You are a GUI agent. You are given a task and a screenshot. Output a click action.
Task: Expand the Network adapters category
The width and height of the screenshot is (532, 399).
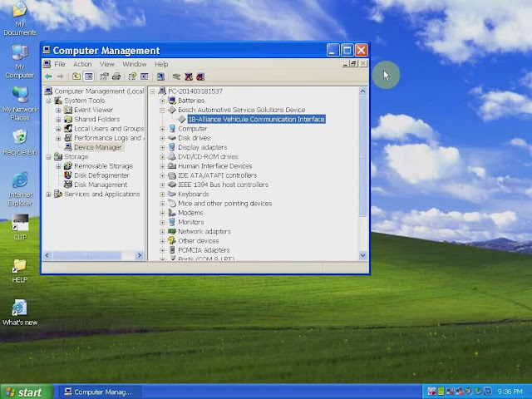pos(162,232)
